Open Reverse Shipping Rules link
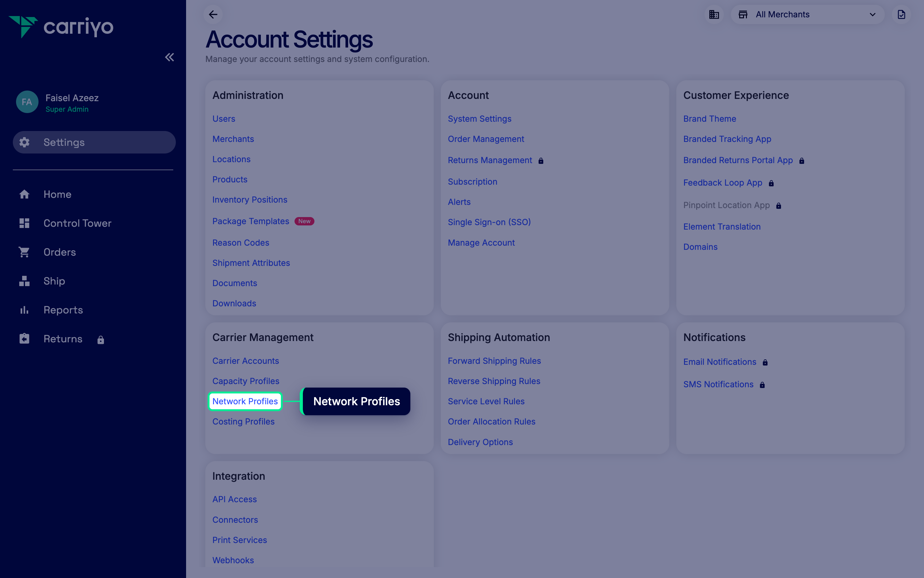This screenshot has width=924, height=578. 494,381
